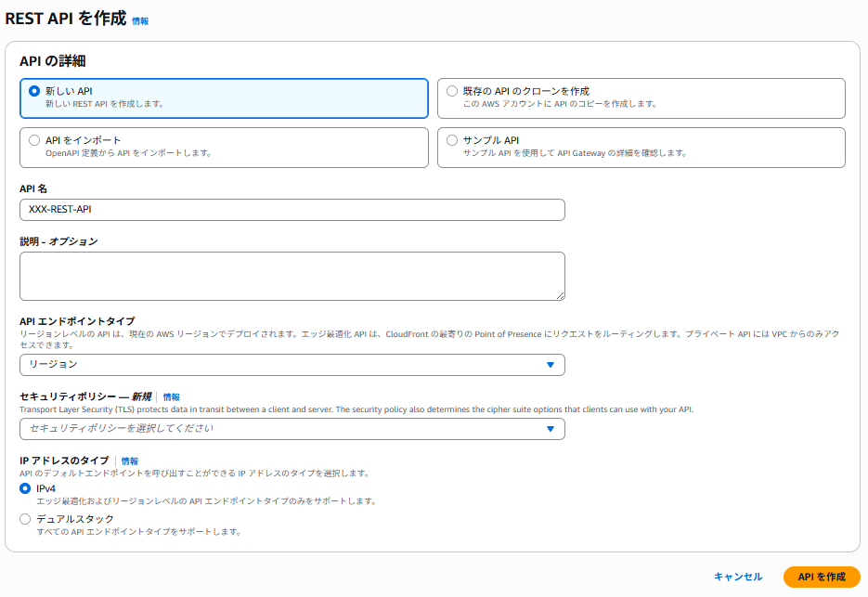
Task: Click the OpenAPI 定義から API をインポートします text
Action: pos(128,153)
